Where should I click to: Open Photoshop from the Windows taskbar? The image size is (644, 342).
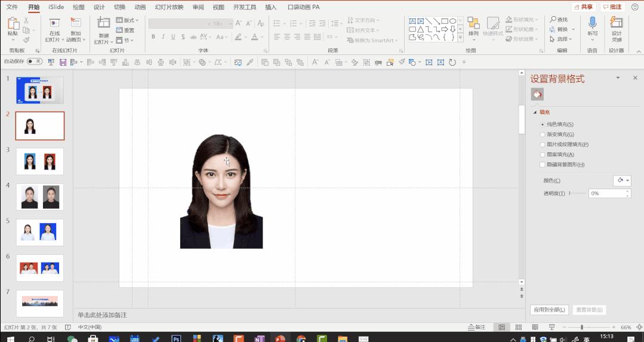[176, 338]
